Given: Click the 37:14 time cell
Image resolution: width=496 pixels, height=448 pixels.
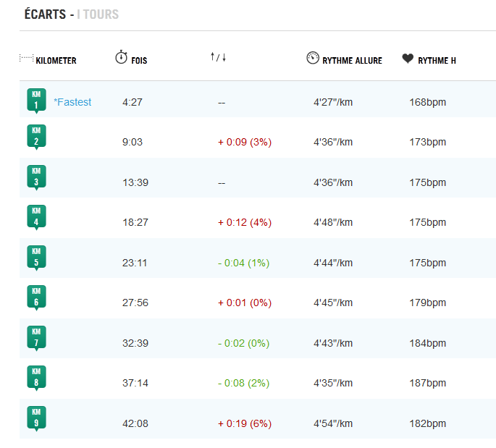Looking at the screenshot, I should point(135,383).
